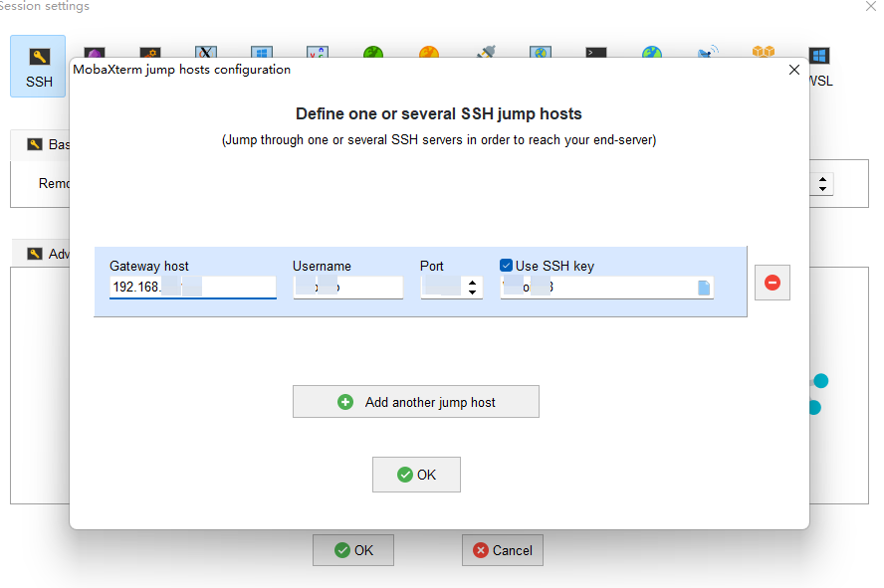Select the Xdmcp session icon with X logo
The image size is (884, 588).
click(x=206, y=53)
